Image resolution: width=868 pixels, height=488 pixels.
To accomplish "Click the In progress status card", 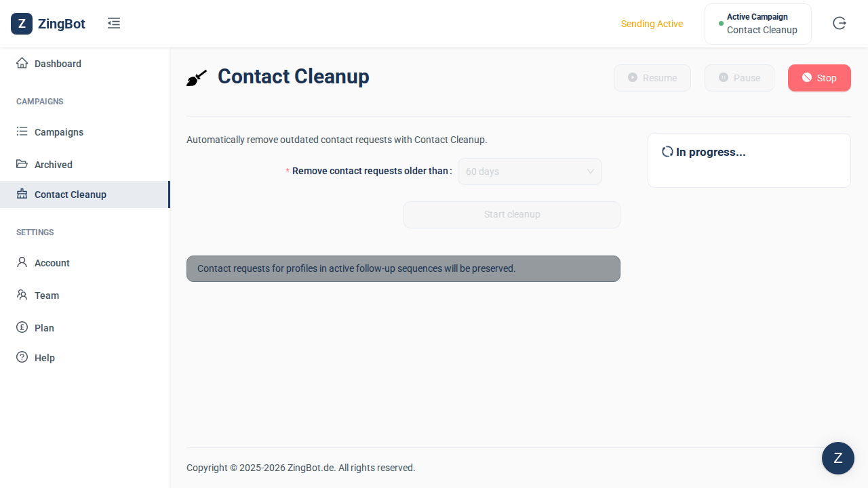I will point(749,160).
